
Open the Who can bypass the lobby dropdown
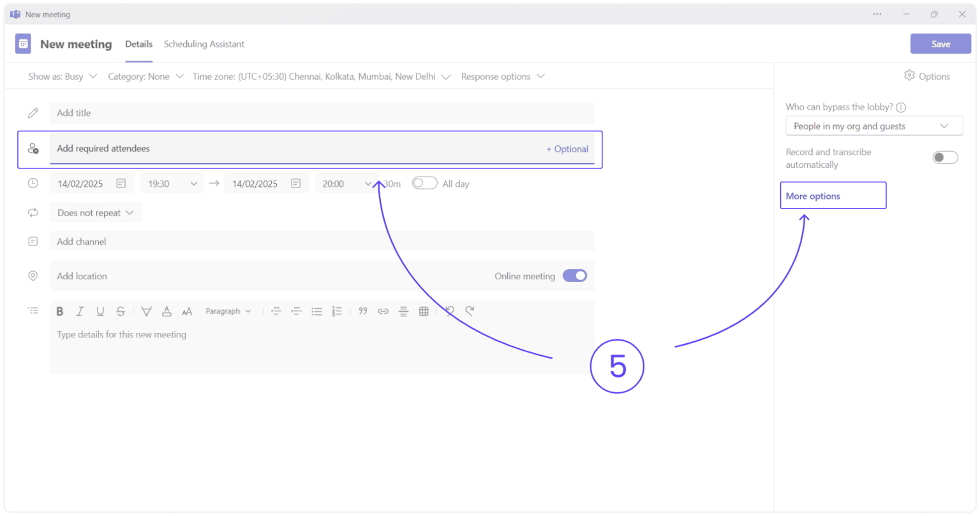(x=873, y=126)
